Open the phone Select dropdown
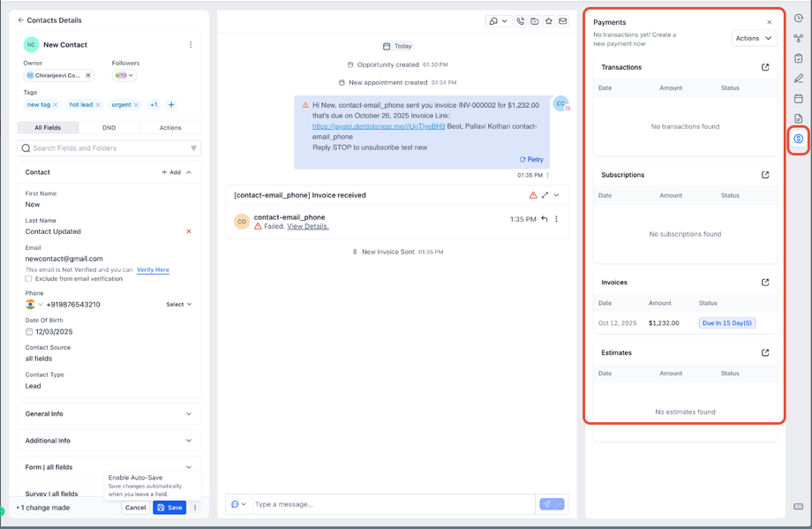 click(x=178, y=305)
